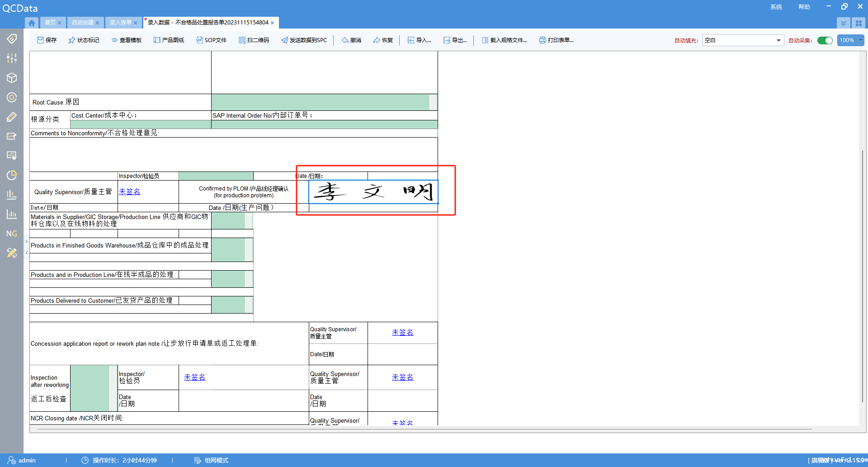Open the 100% zoom dropdown

(860, 40)
